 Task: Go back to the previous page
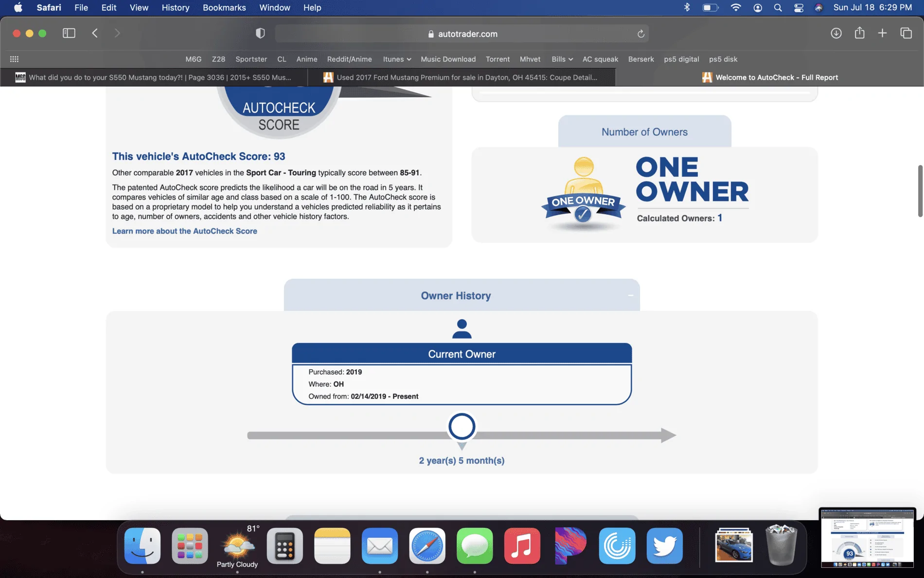click(95, 33)
